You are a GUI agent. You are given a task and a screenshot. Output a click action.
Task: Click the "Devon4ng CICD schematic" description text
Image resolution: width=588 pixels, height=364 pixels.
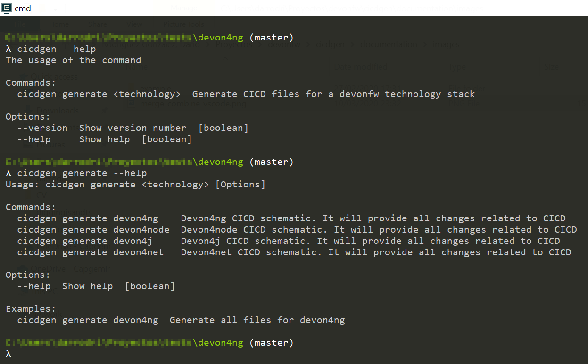249,218
